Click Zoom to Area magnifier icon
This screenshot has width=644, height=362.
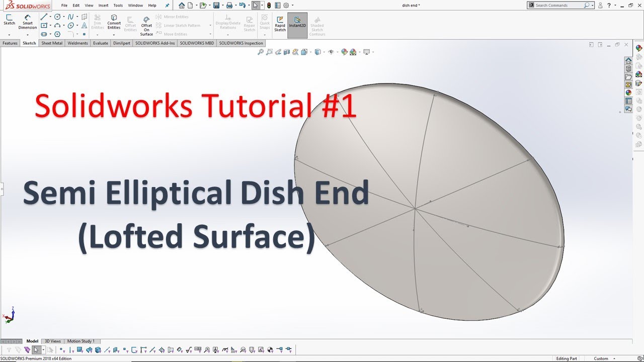(270, 52)
